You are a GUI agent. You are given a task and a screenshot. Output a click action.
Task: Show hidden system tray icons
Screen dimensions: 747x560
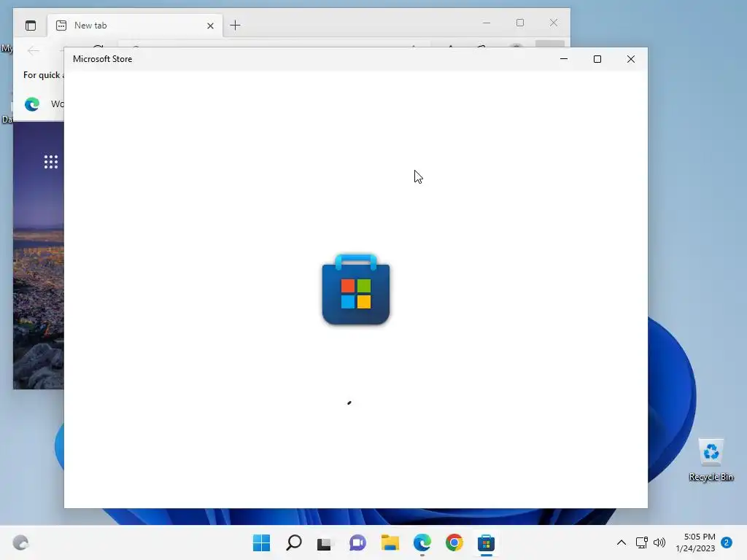[x=622, y=542]
